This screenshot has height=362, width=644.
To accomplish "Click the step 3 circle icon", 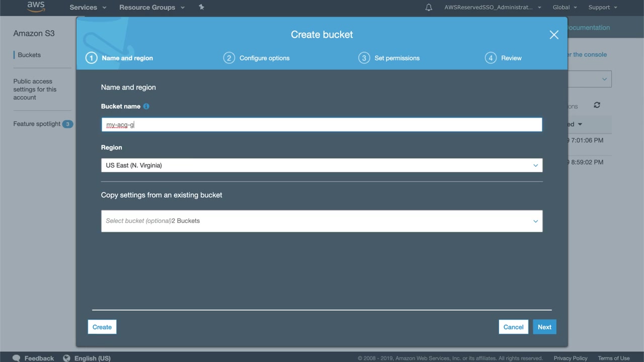I will [x=364, y=58].
